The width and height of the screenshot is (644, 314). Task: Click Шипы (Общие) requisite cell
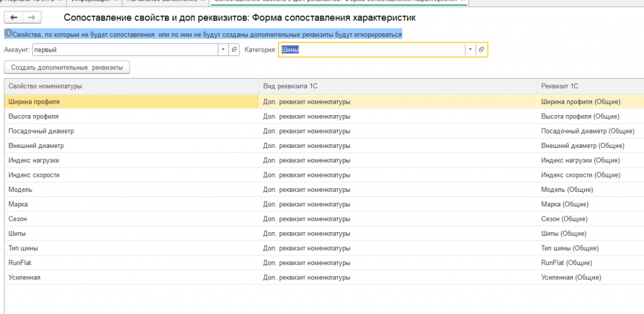(591, 233)
